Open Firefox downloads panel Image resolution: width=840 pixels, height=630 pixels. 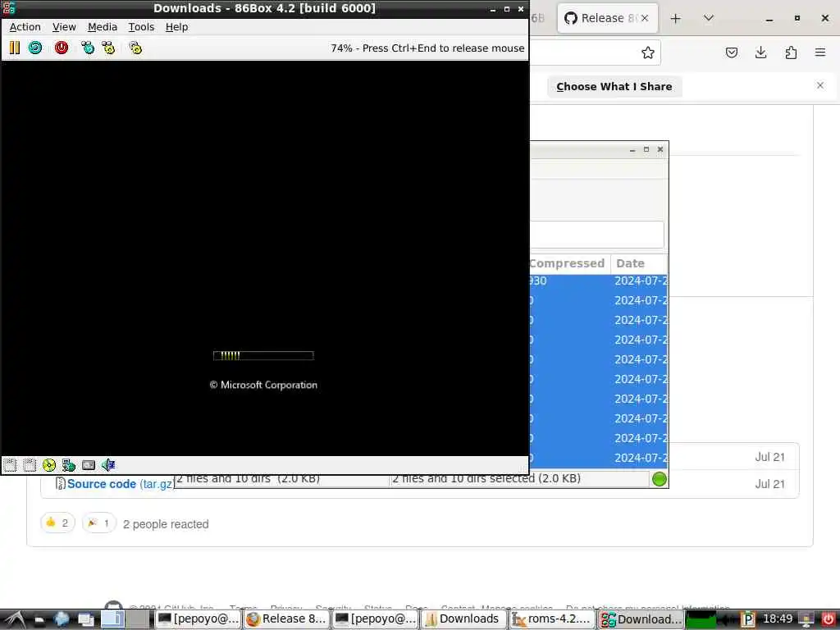pyautogui.click(x=760, y=52)
